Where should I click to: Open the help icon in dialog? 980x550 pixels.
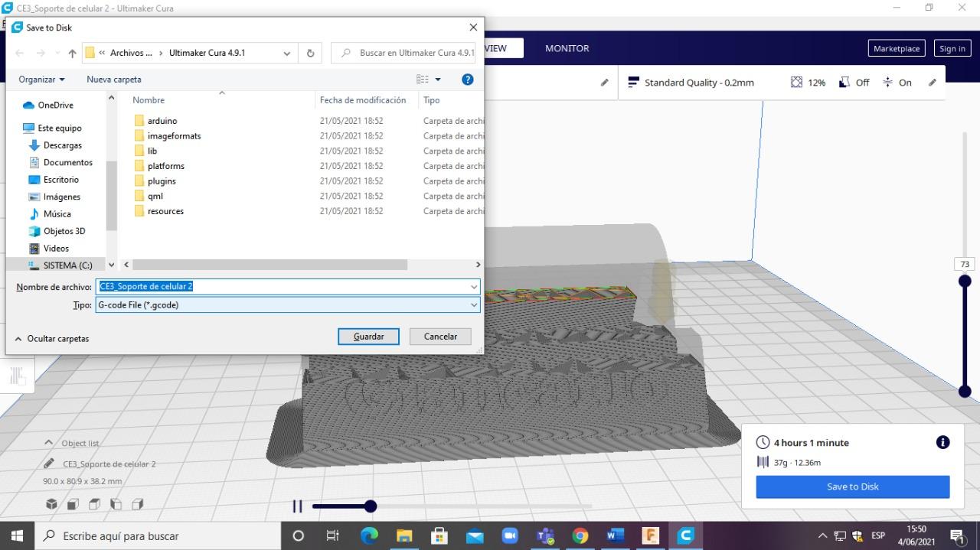point(468,80)
